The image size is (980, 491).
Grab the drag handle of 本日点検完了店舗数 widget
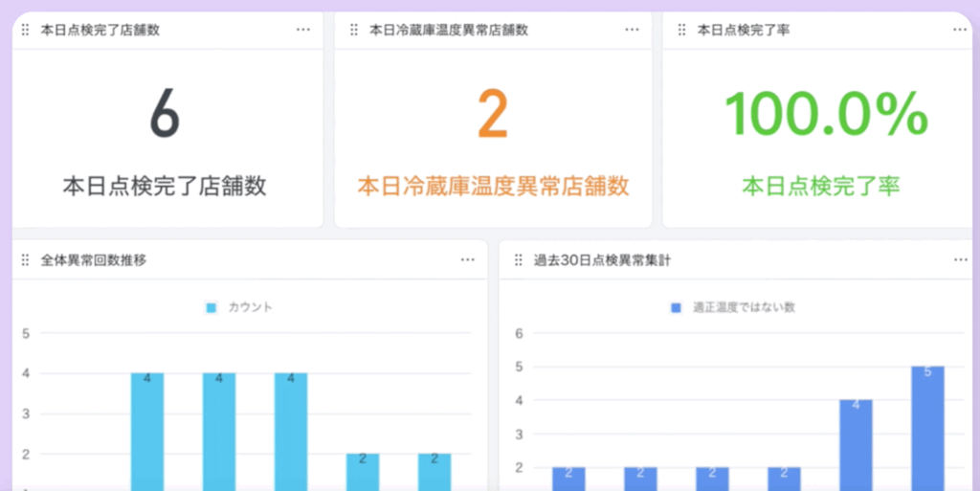[x=25, y=30]
